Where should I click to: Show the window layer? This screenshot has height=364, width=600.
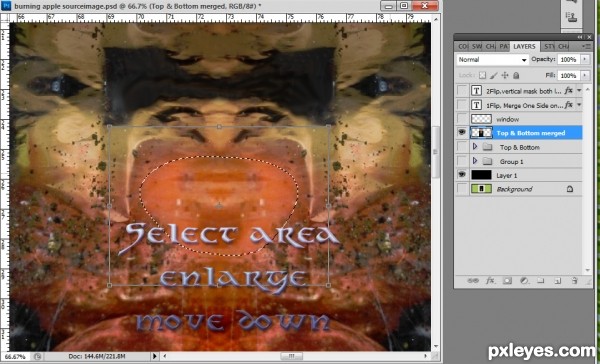462,119
